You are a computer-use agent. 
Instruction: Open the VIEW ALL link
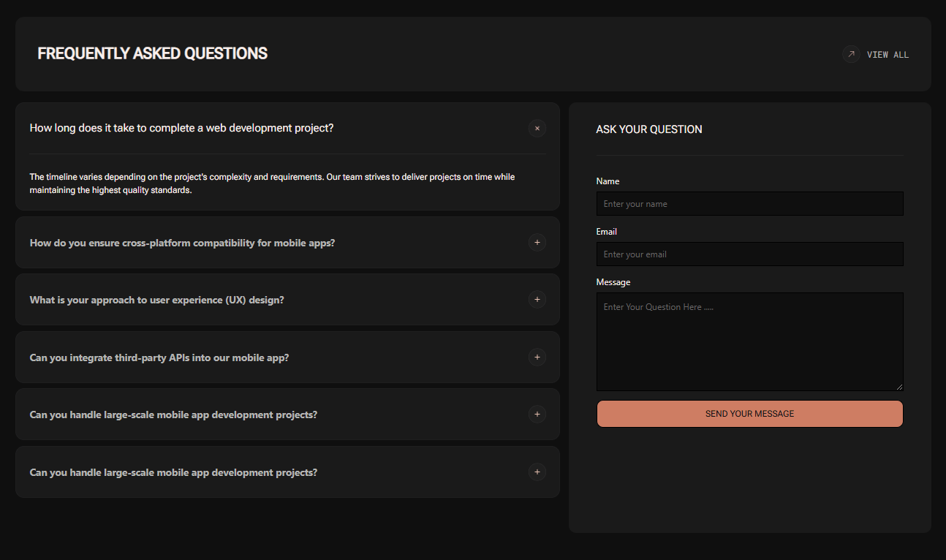(x=888, y=55)
